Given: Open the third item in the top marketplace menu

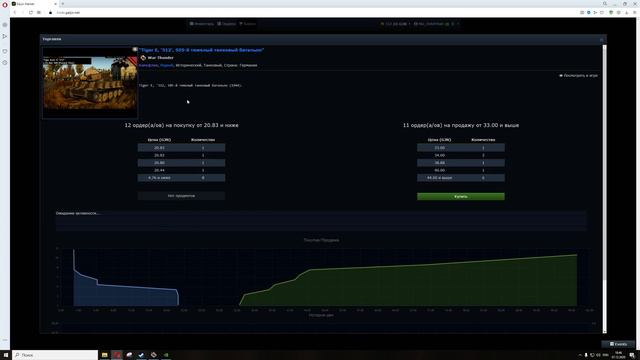Looking at the screenshot, I should click(247, 24).
